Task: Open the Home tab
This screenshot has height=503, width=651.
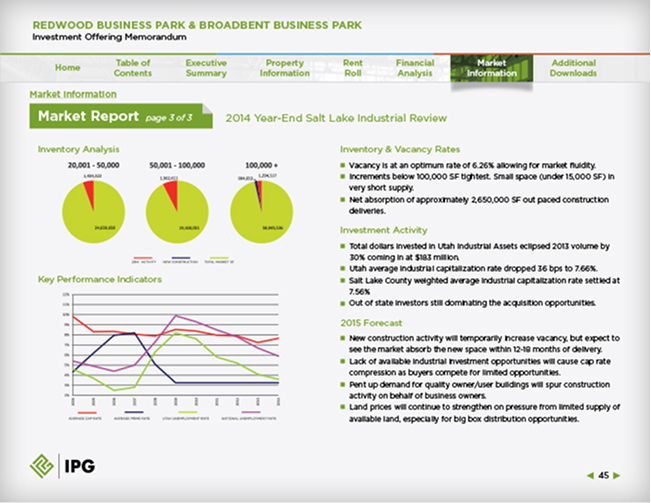Action: [67, 68]
